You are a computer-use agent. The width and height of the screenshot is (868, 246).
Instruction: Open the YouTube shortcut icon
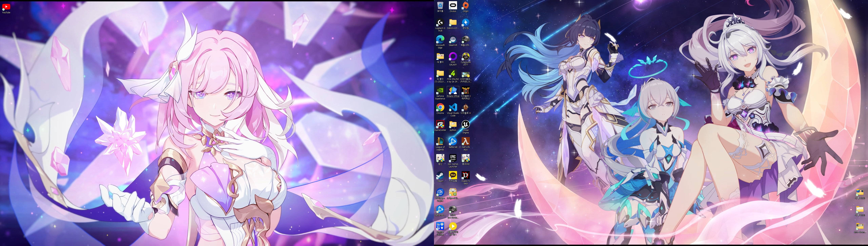pyautogui.click(x=6, y=7)
